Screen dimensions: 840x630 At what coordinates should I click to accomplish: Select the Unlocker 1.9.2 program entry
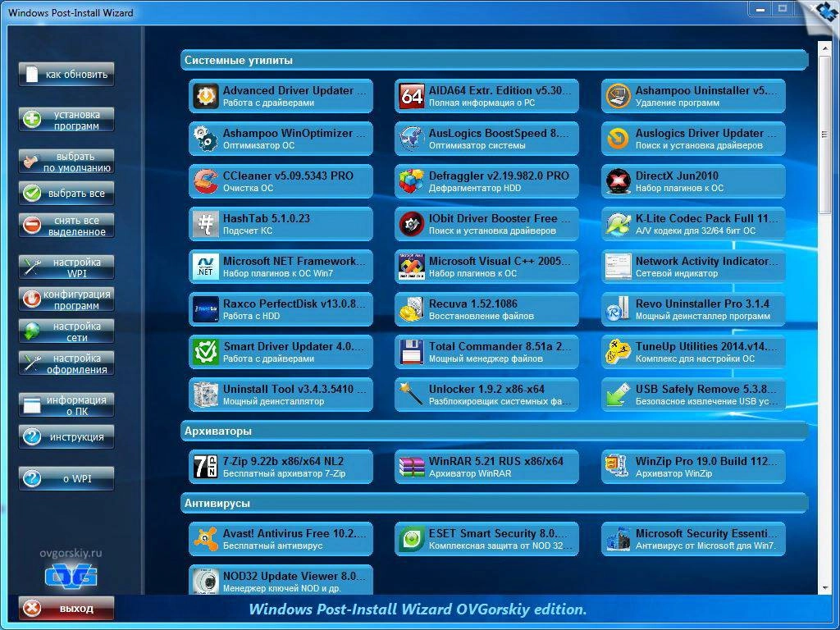(x=486, y=395)
